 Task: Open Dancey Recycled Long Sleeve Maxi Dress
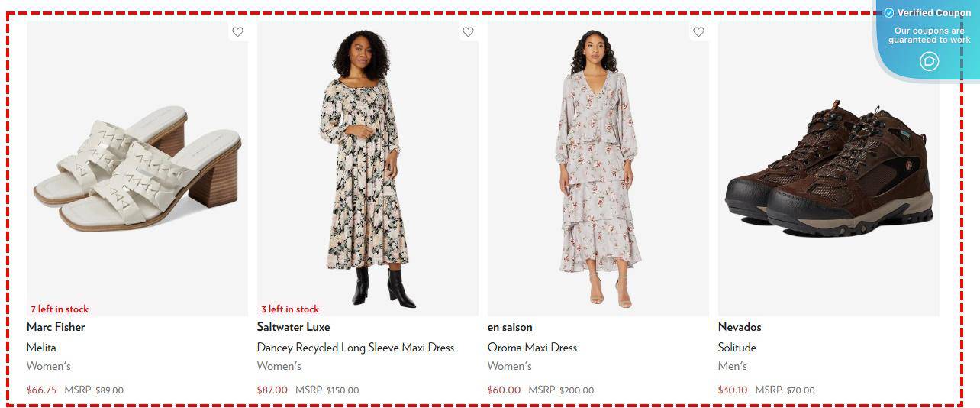356,348
